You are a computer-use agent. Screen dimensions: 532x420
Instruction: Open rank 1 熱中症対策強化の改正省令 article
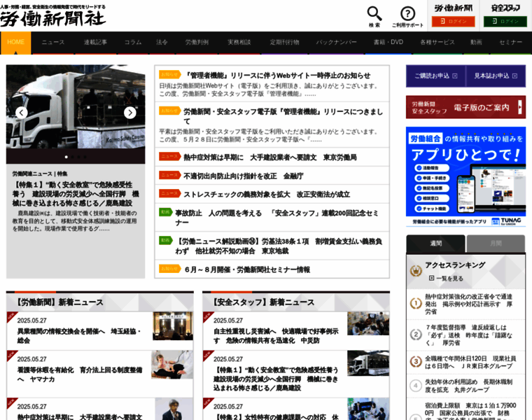click(x=469, y=304)
